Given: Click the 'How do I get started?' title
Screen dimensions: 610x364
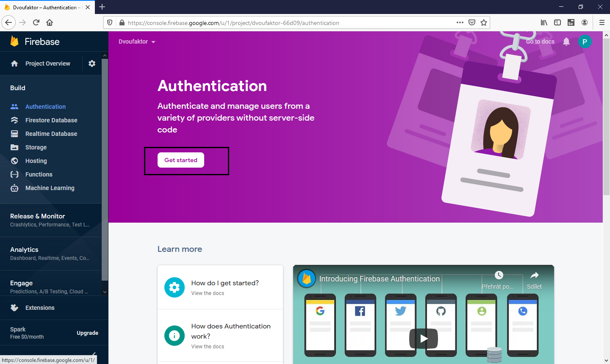Looking at the screenshot, I should (225, 283).
